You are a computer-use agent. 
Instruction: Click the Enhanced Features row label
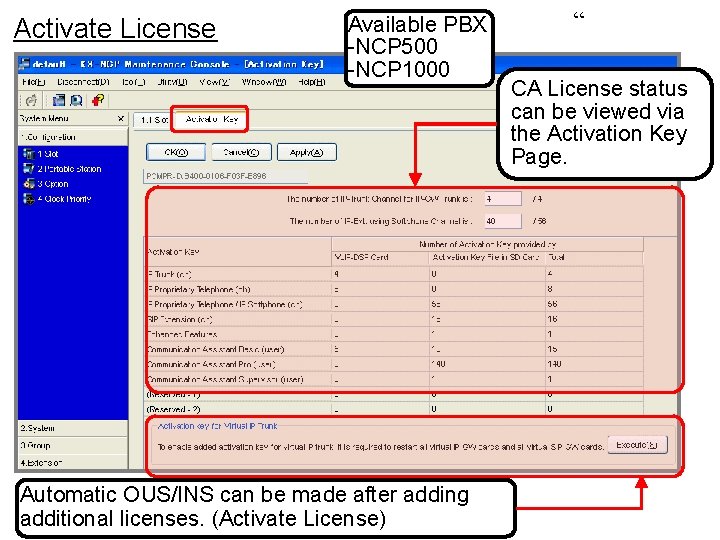(x=182, y=334)
